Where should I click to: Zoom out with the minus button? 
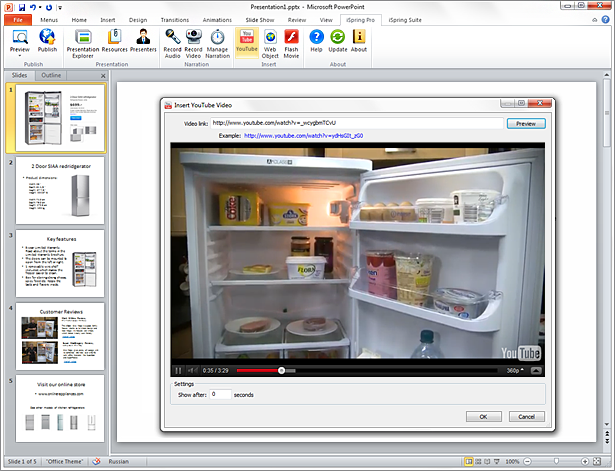click(x=528, y=461)
